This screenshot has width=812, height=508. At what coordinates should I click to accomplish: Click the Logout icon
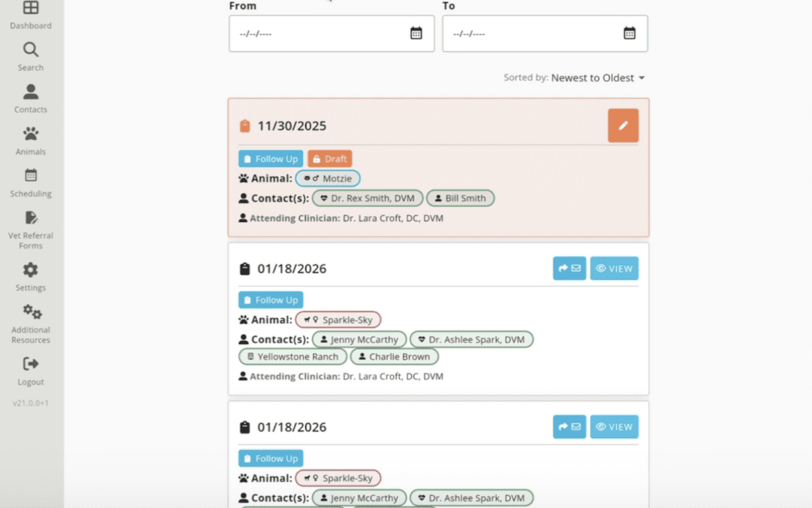[30, 364]
